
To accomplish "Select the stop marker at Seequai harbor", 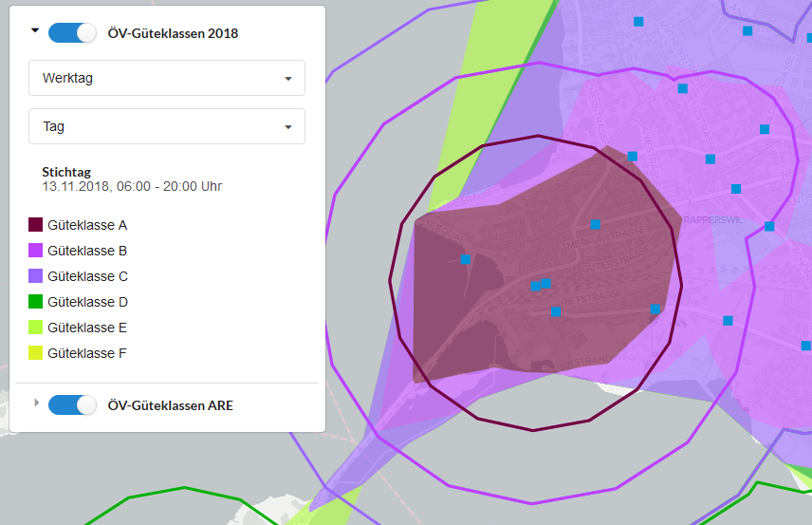I will pos(465,259).
